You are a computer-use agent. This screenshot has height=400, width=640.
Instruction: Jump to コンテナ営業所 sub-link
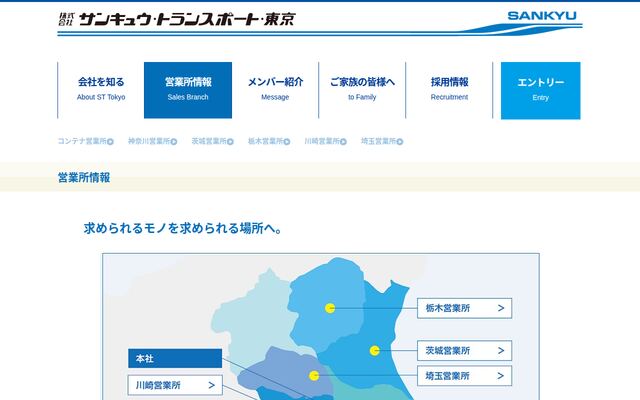[x=86, y=141]
